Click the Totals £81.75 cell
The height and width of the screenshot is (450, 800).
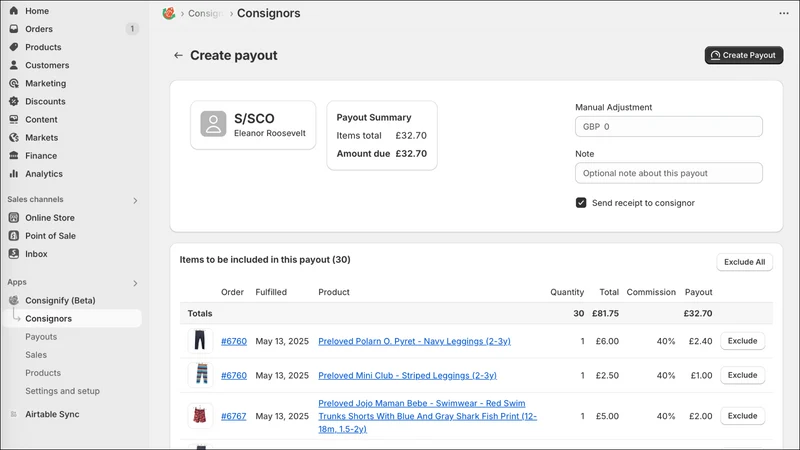click(606, 313)
